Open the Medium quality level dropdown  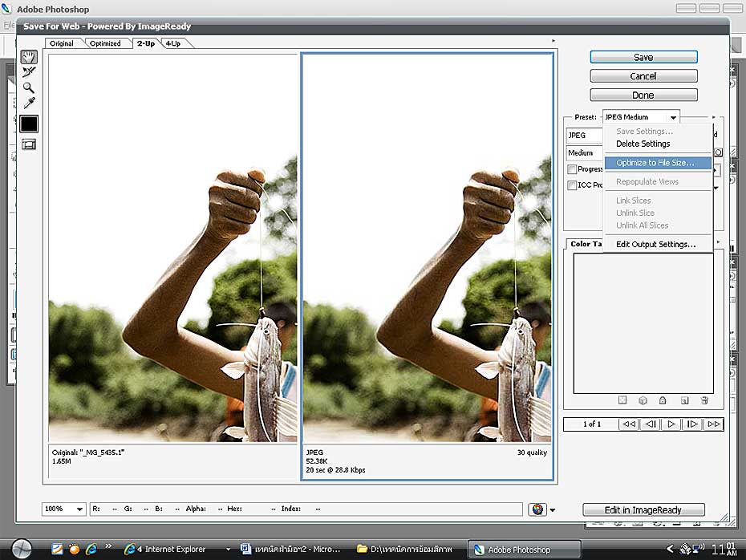(x=585, y=152)
